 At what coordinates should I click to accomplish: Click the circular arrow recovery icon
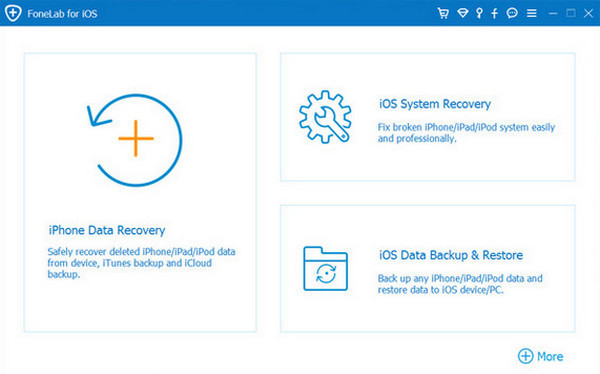[135, 140]
